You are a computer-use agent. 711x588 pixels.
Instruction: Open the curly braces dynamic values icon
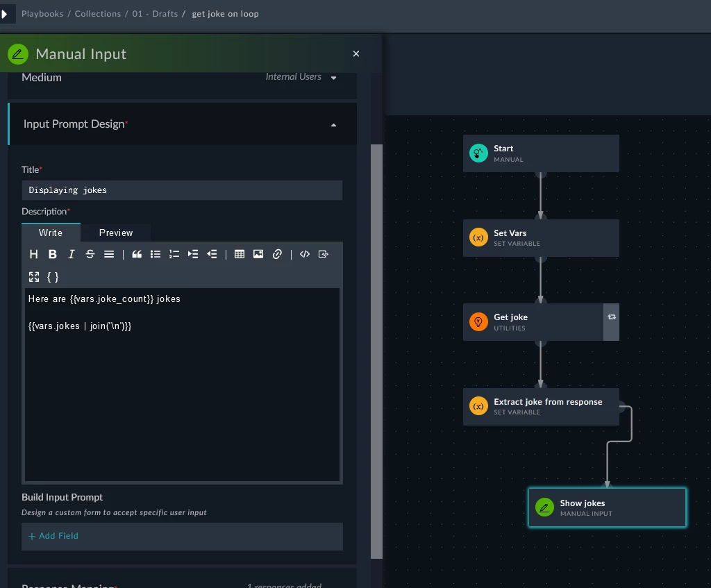[x=53, y=277]
